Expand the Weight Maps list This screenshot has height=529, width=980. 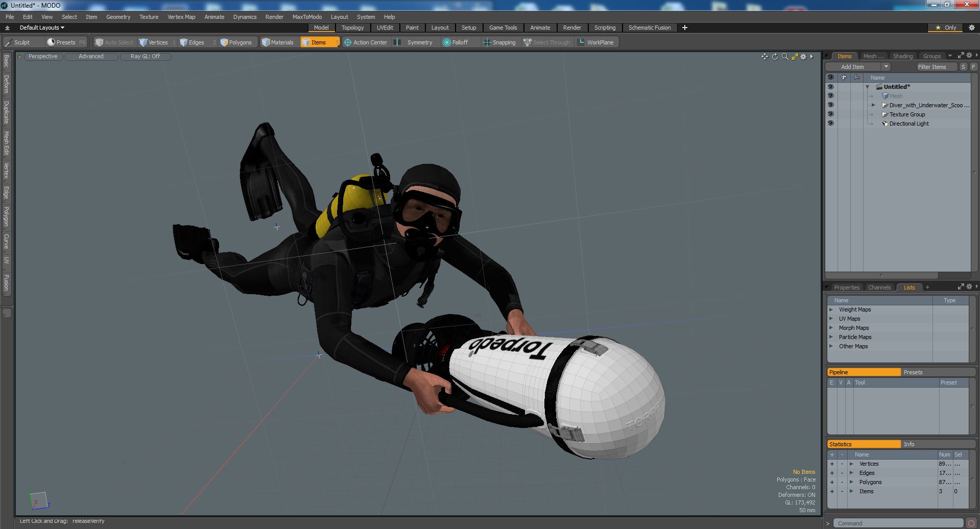pyautogui.click(x=831, y=309)
